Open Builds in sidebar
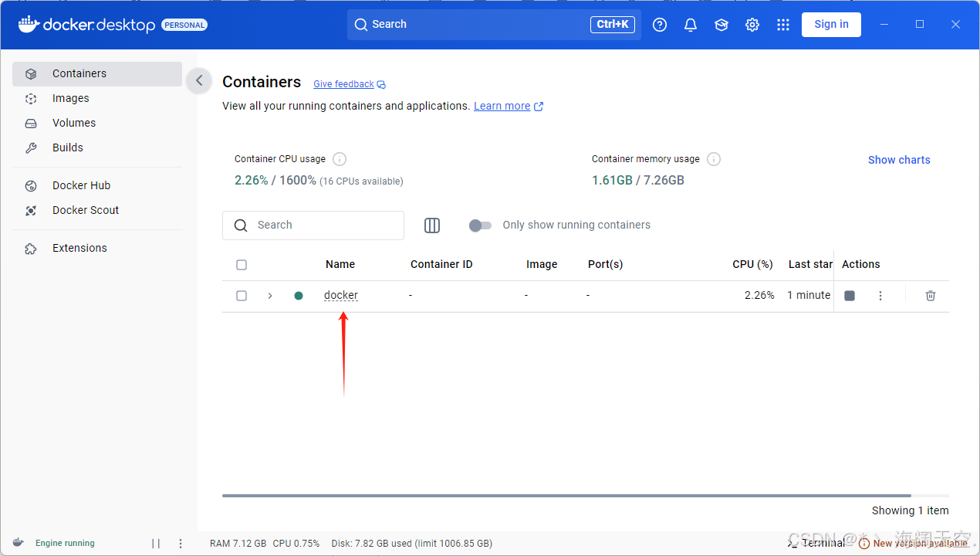980x556 pixels. pos(97,148)
